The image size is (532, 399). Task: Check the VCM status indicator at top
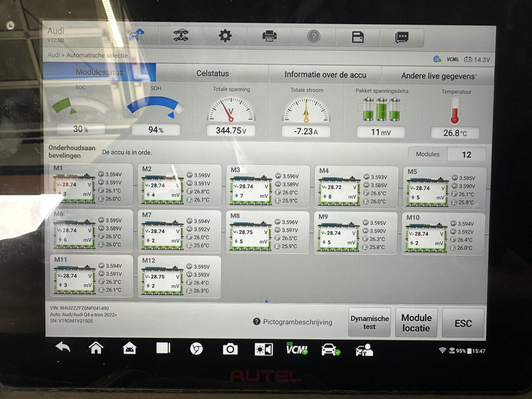click(452, 60)
